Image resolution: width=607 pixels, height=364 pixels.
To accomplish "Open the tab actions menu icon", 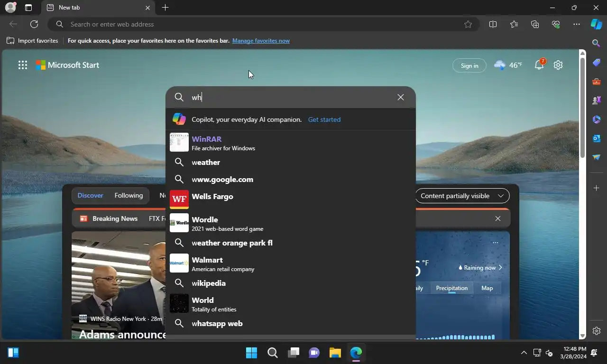I will point(28,8).
